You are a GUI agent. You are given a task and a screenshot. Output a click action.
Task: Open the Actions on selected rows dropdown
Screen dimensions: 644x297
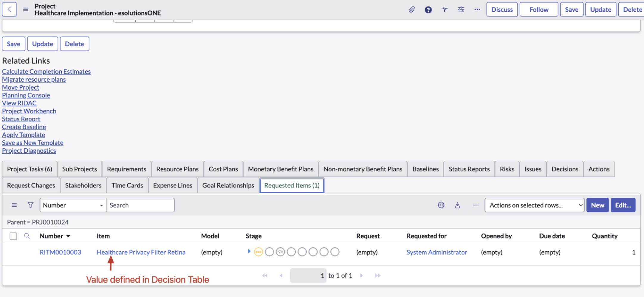535,205
